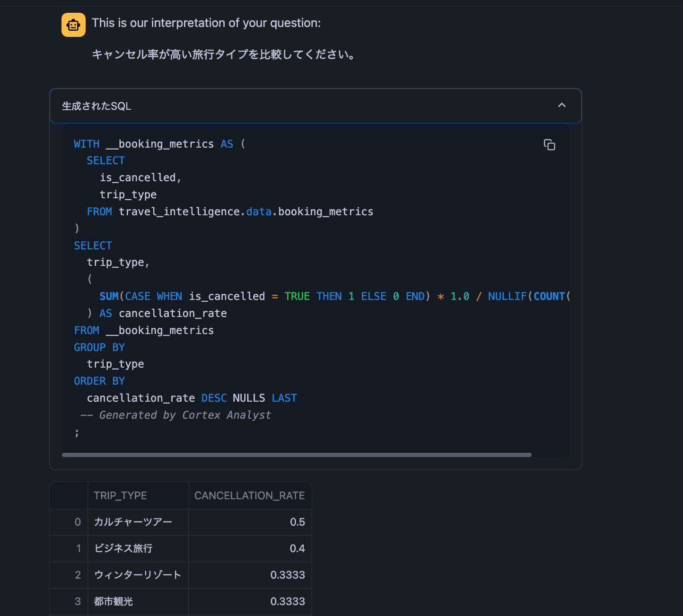Copy the generated SQL code

[549, 145]
